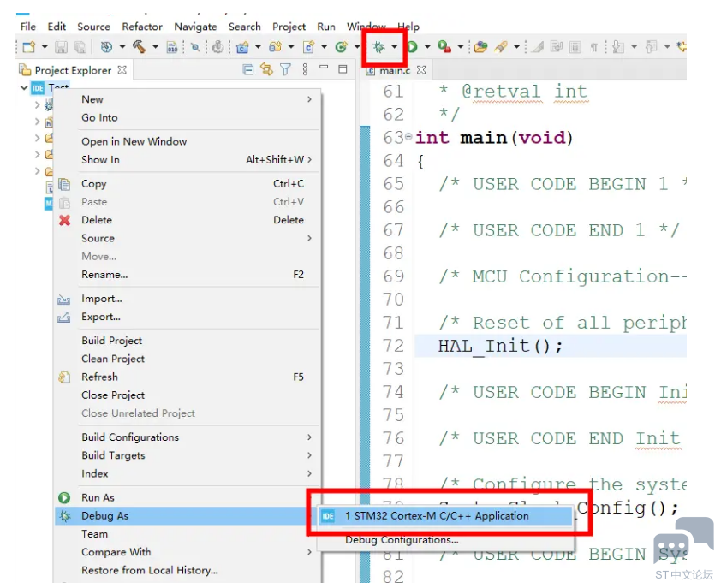721x588 pixels.
Task: Click the Show Whitespace pilcrow icon
Action: point(594,47)
